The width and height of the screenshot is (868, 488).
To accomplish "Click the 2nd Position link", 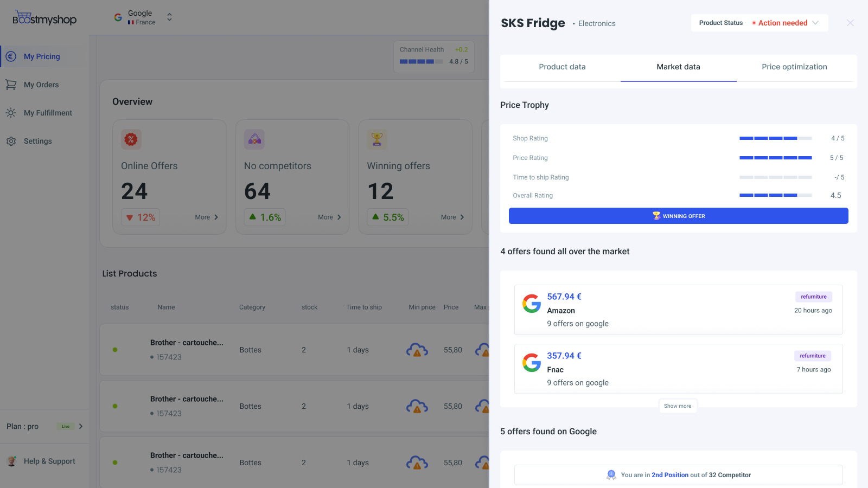I will (x=670, y=475).
